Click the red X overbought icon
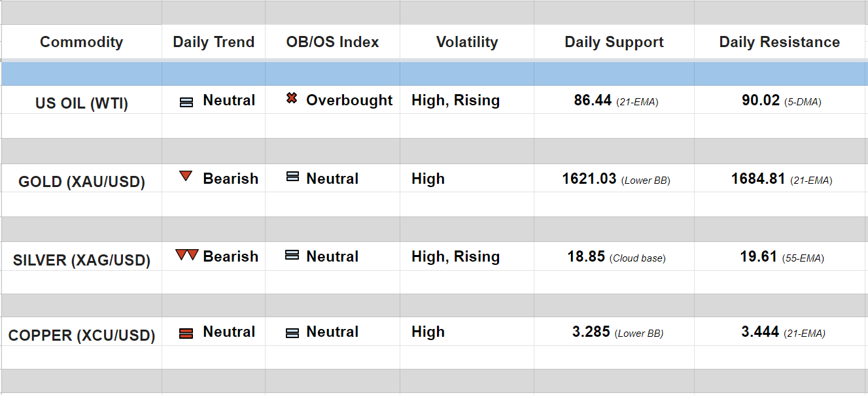The image size is (868, 395). pos(292,99)
